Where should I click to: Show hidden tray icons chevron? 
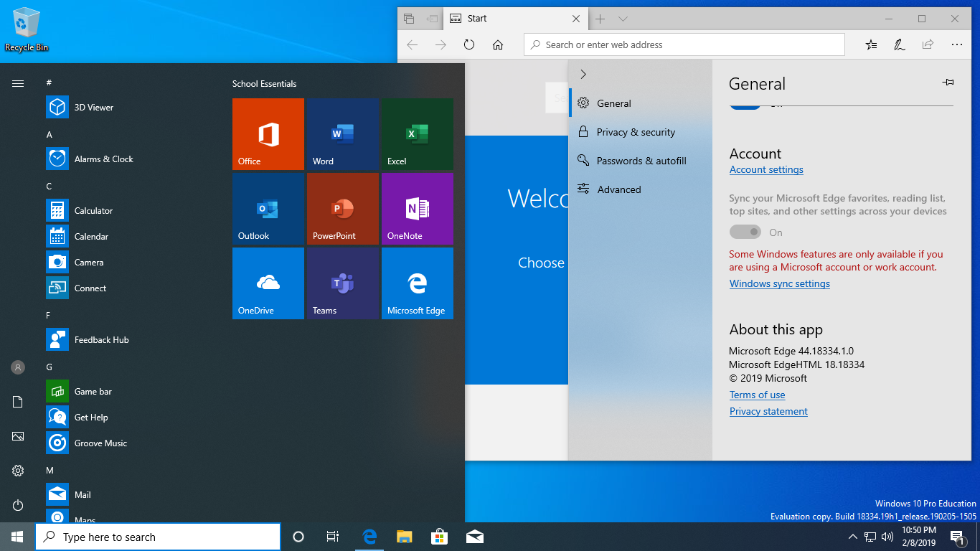(x=852, y=537)
